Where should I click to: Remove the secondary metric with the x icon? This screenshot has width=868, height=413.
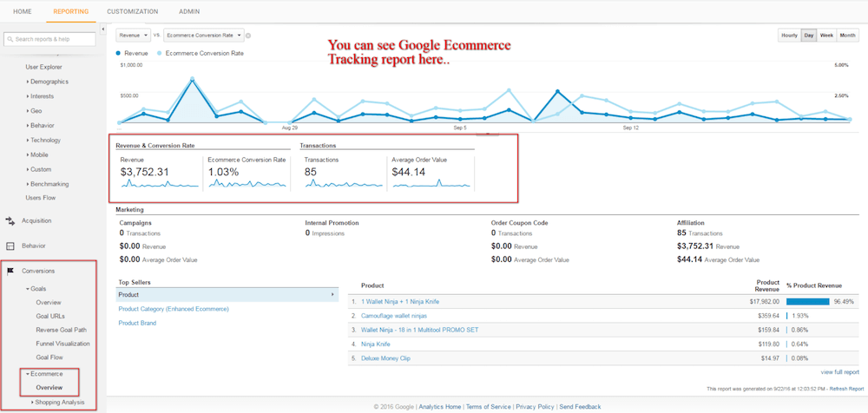click(248, 36)
